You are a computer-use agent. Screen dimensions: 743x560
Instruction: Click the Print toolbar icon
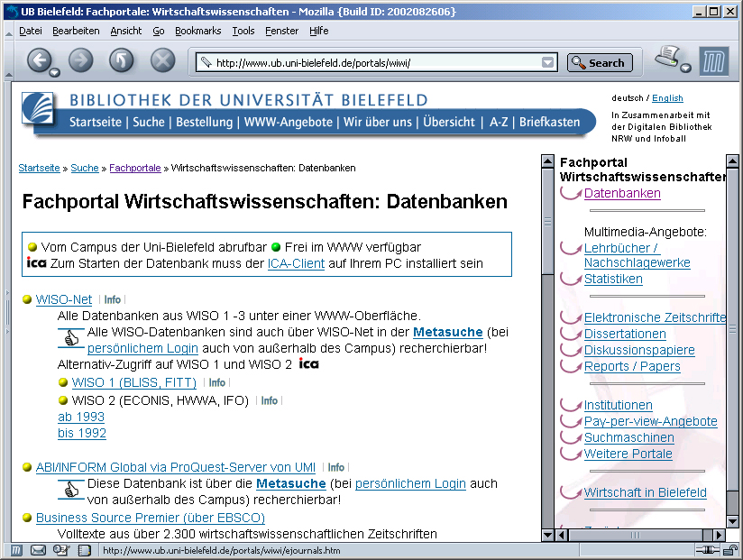pos(666,58)
